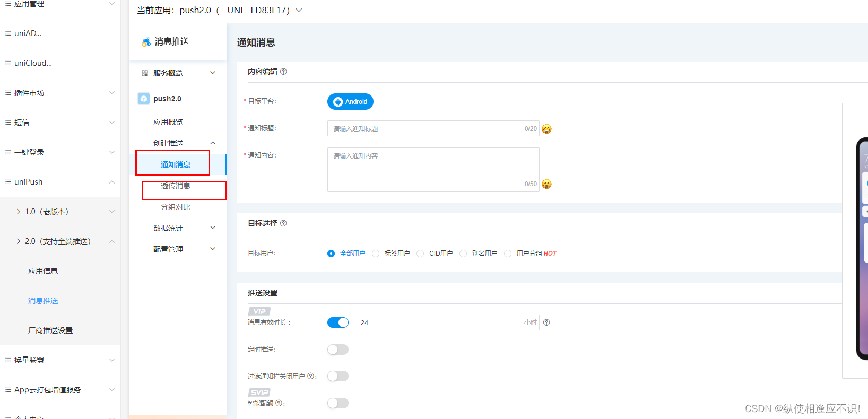Click the list icon beside uniPush
Image resolution: width=868 pixels, height=419 pixels.
(7, 182)
